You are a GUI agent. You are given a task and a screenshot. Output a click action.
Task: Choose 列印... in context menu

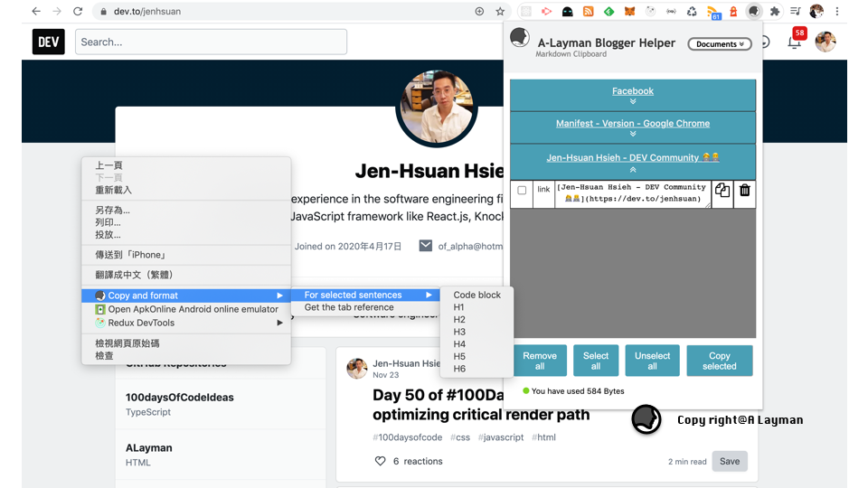(x=186, y=222)
